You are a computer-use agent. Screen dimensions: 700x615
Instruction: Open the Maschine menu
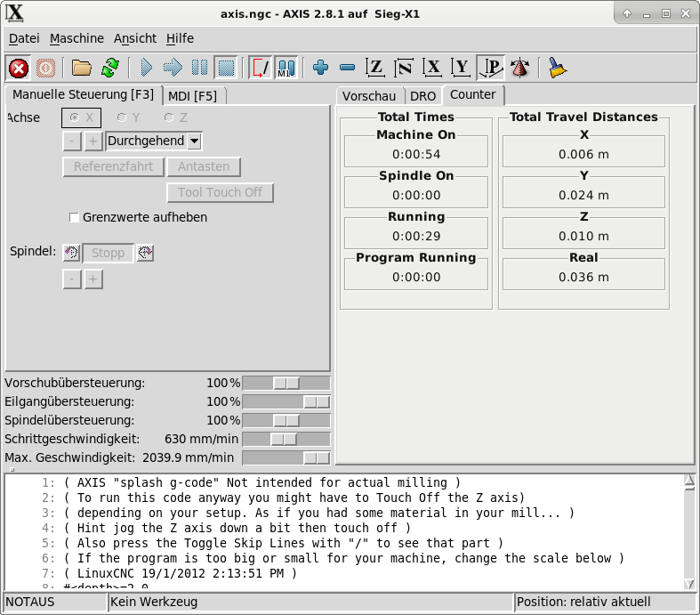[x=76, y=38]
